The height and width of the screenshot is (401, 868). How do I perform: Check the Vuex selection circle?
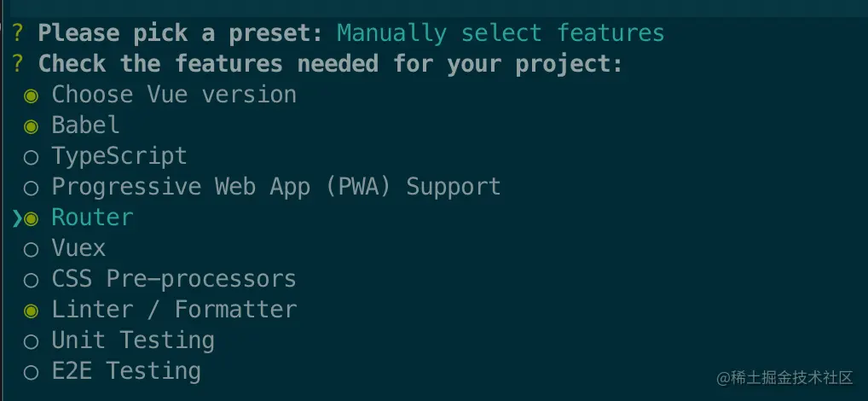tap(31, 250)
